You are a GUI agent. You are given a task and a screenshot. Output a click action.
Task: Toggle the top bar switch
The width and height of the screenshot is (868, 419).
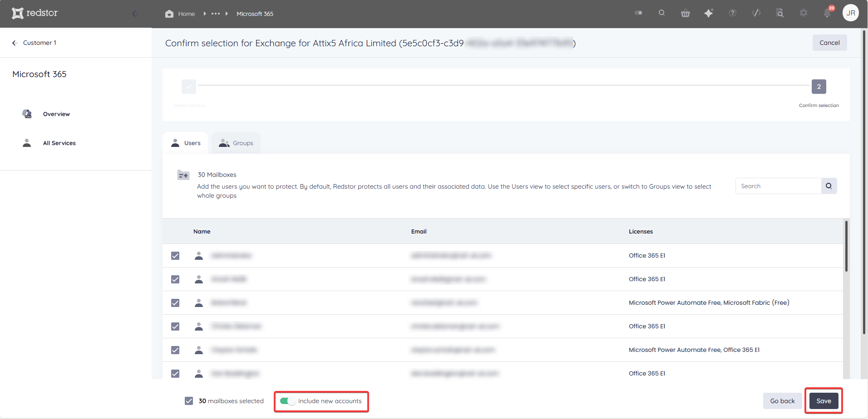[x=638, y=13]
